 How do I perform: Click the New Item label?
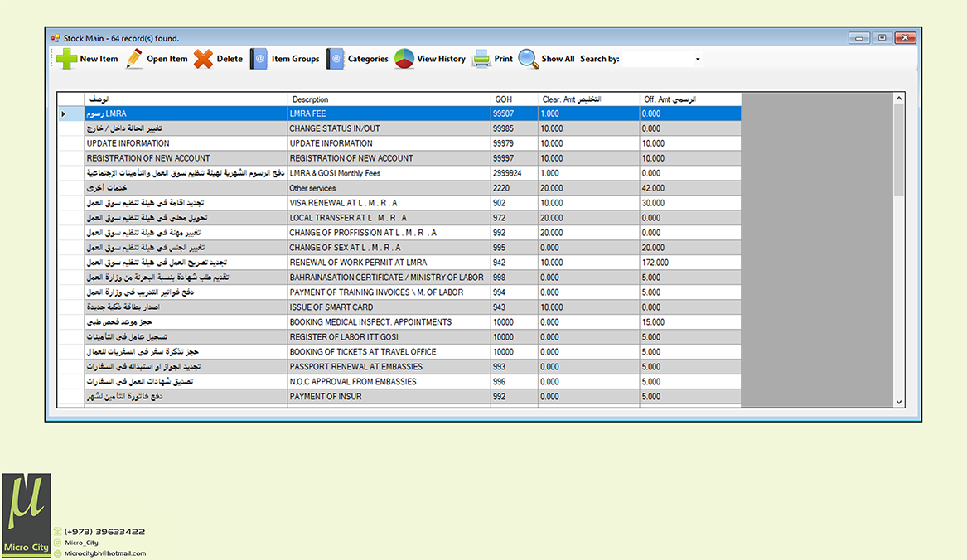pyautogui.click(x=99, y=59)
